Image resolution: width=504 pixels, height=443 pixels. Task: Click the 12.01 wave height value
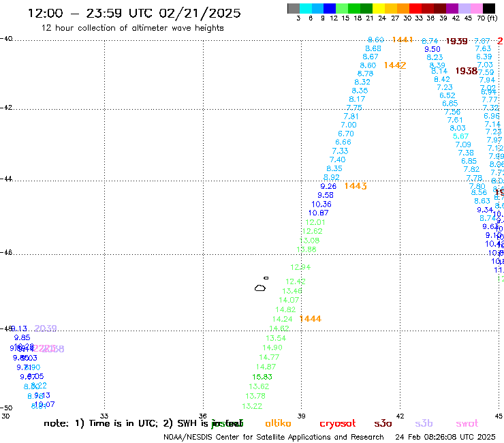(x=315, y=222)
